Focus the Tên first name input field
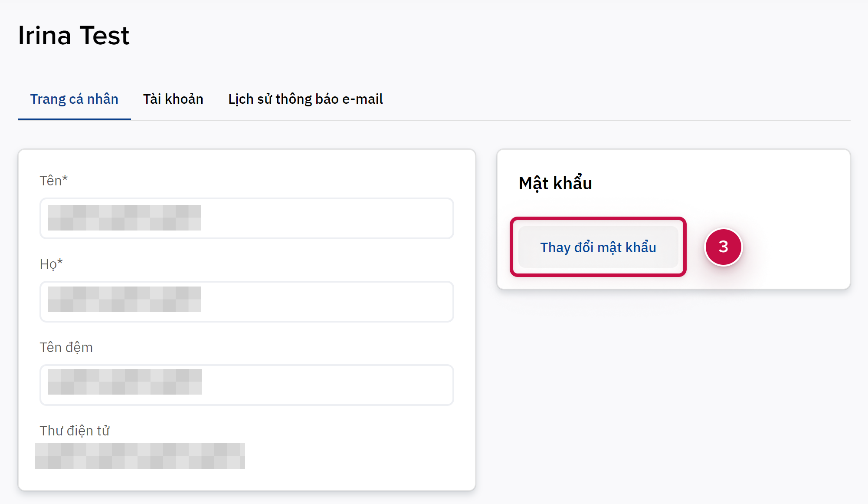868x504 pixels. [x=325, y=218]
